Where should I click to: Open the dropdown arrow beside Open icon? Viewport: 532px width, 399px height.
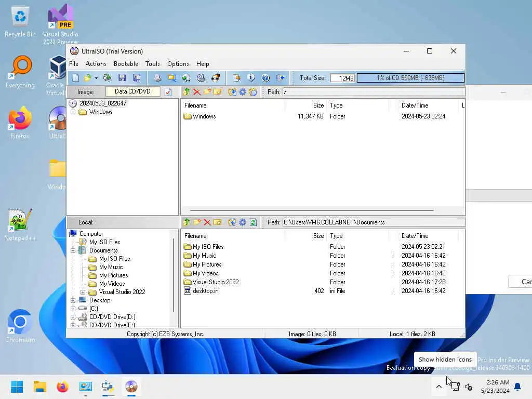coord(96,78)
